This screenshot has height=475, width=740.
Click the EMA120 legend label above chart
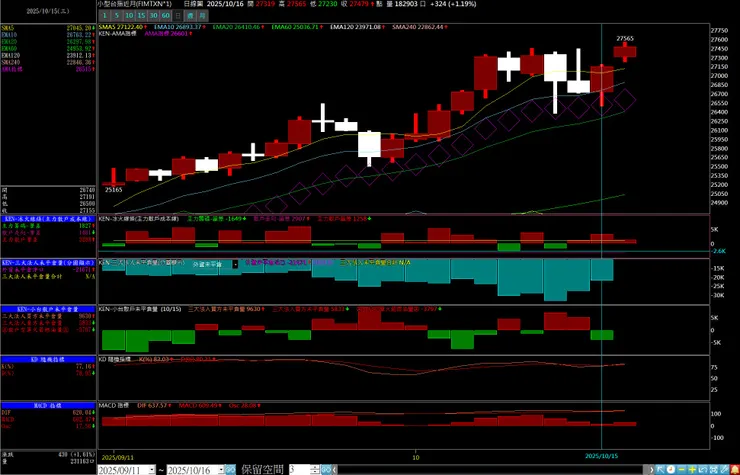(357, 27)
